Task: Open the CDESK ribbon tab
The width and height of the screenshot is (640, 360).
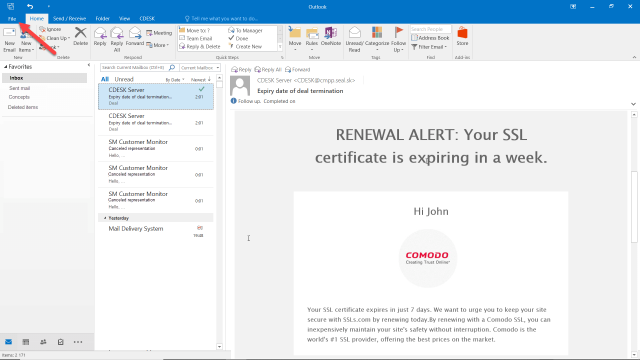Action: pyautogui.click(x=147, y=18)
